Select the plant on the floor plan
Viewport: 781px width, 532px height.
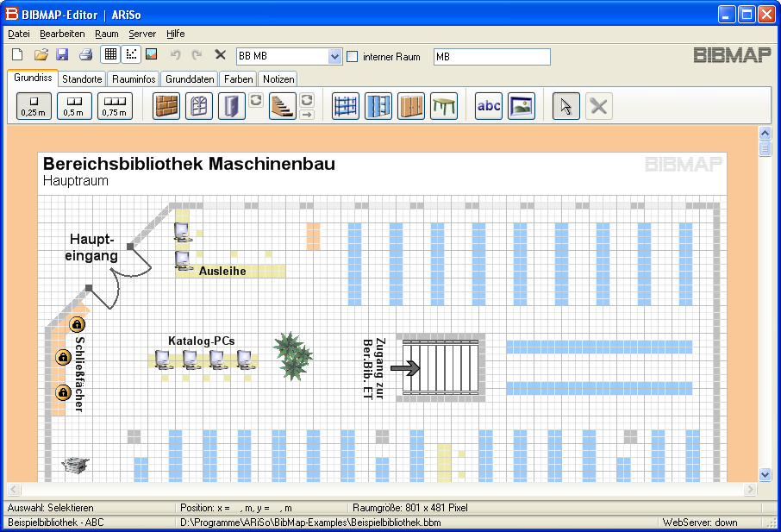click(x=293, y=355)
